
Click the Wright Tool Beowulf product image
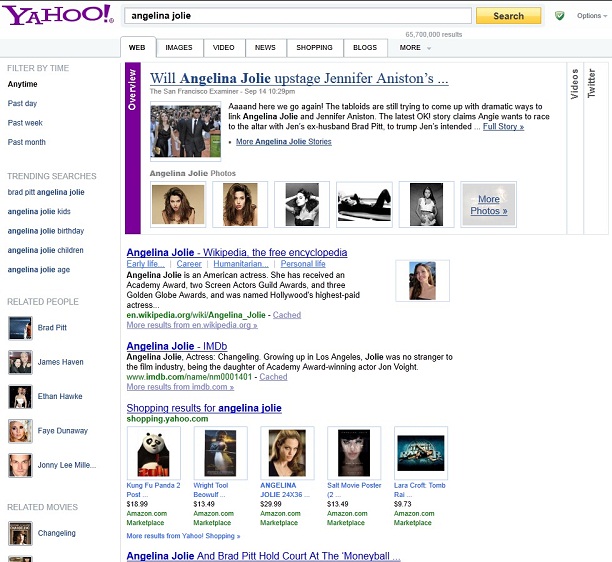click(221, 453)
